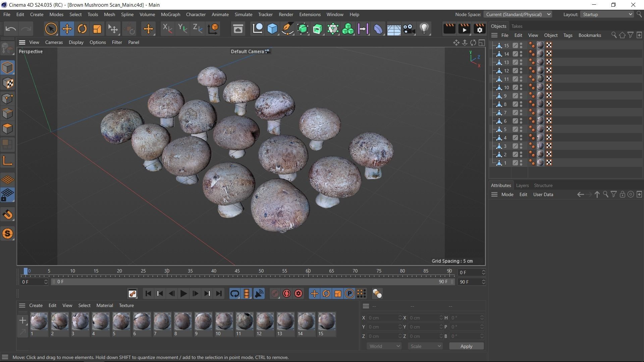Play the animation forwards
Screen dimensions: 644x362
click(183, 294)
